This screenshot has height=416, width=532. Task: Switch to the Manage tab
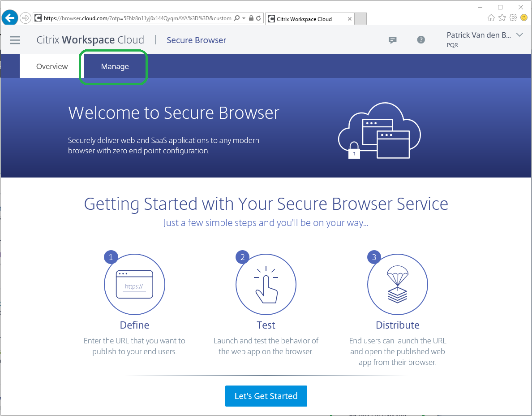(115, 66)
